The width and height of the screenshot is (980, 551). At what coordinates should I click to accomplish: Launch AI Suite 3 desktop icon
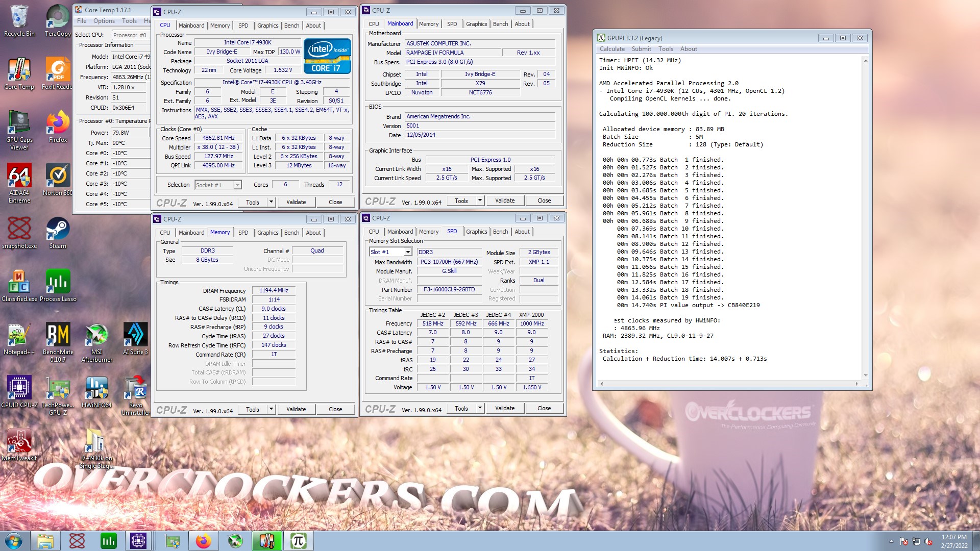pos(135,339)
